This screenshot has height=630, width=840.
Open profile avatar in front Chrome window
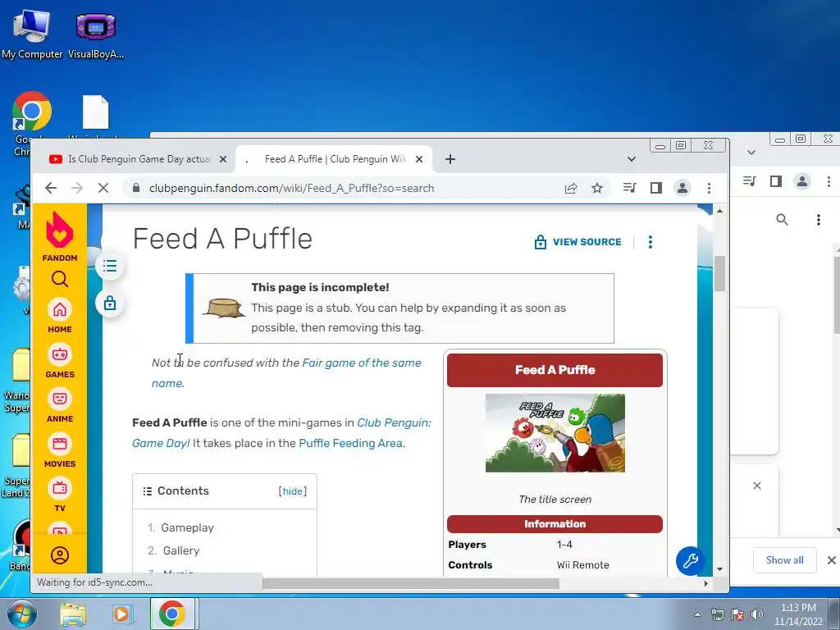(682, 188)
